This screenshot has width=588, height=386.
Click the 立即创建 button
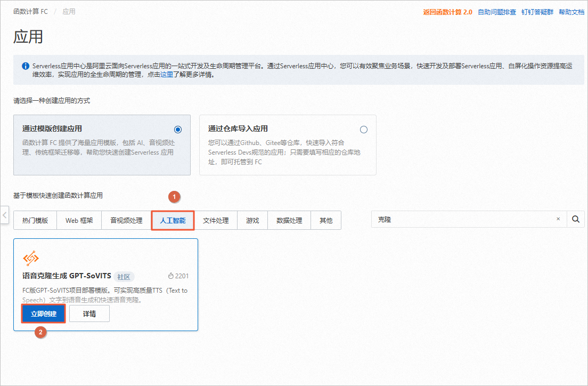(x=44, y=314)
